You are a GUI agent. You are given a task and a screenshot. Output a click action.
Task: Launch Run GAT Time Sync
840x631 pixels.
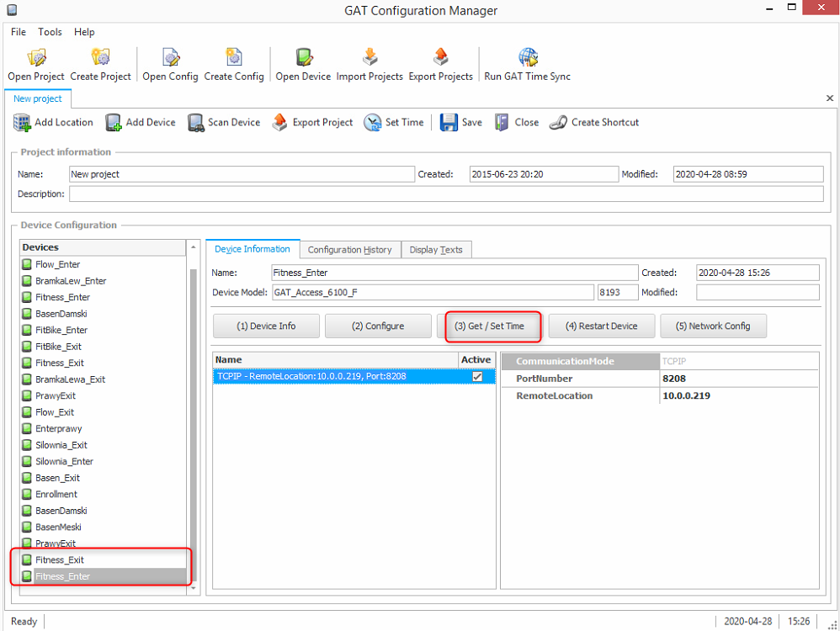(528, 58)
